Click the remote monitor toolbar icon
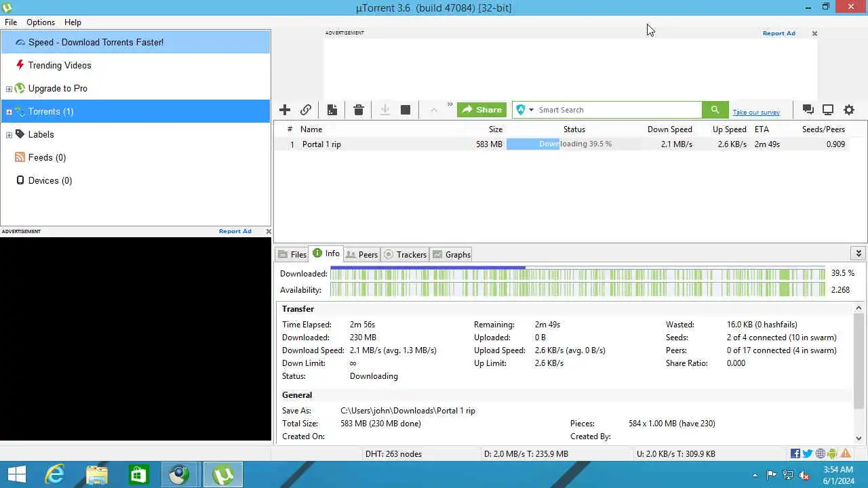The height and width of the screenshot is (488, 868). click(828, 110)
